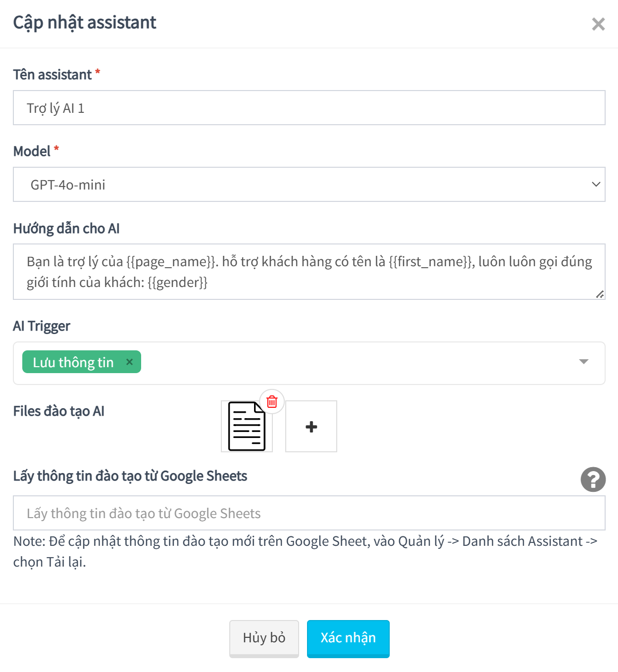Delete the uploaded training file

coord(272,401)
